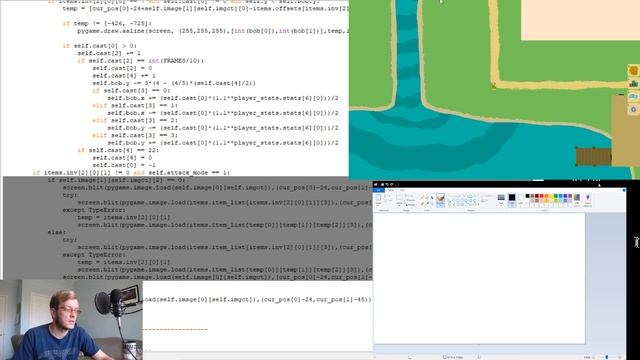The height and width of the screenshot is (360, 640).
Task: Click the line 'self.cast[2] += 1'
Action: (109, 53)
